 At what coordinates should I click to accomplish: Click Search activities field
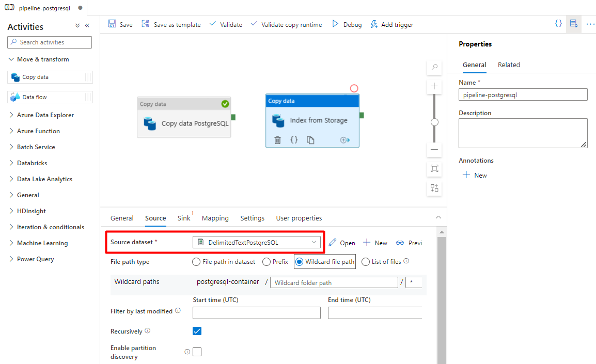point(50,42)
